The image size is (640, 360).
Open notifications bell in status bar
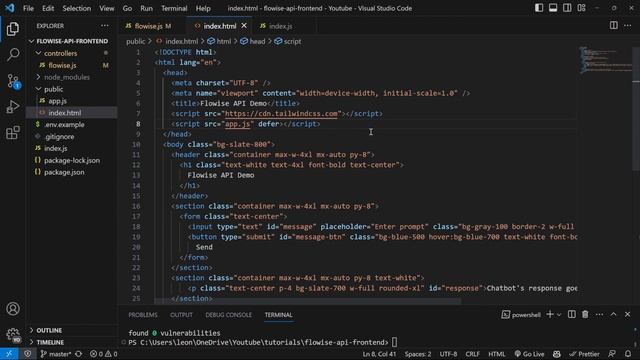coord(628,354)
